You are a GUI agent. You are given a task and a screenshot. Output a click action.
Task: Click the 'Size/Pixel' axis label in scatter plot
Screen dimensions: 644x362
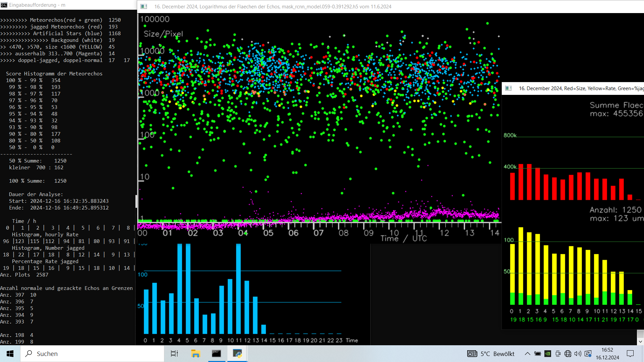pyautogui.click(x=163, y=34)
